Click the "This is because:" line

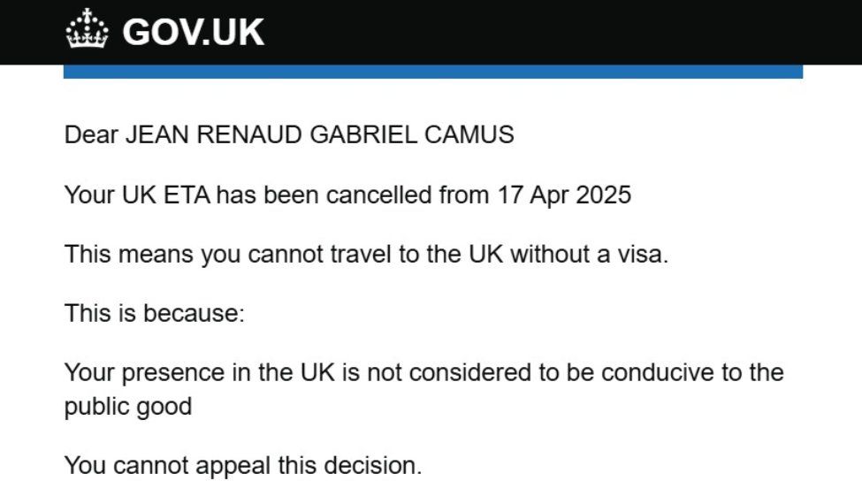pos(153,314)
